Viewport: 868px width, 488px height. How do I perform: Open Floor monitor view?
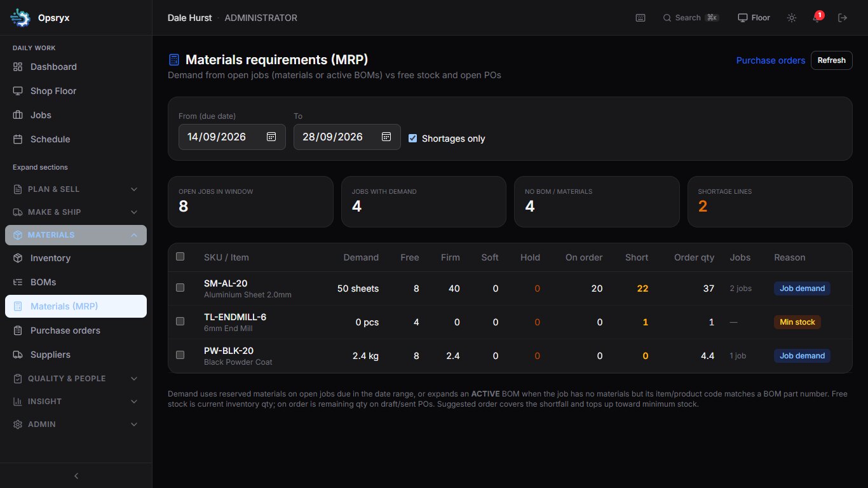tap(754, 18)
